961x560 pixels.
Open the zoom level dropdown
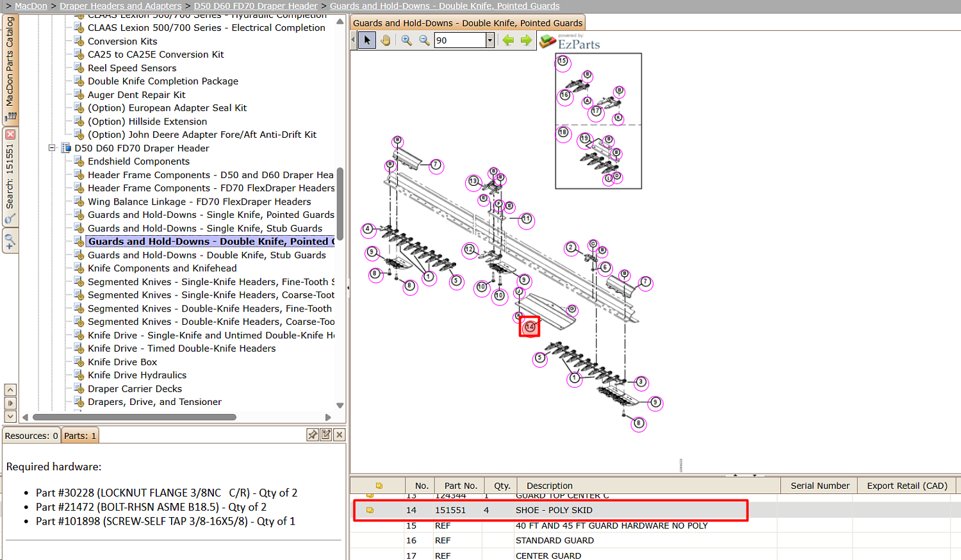pos(490,40)
